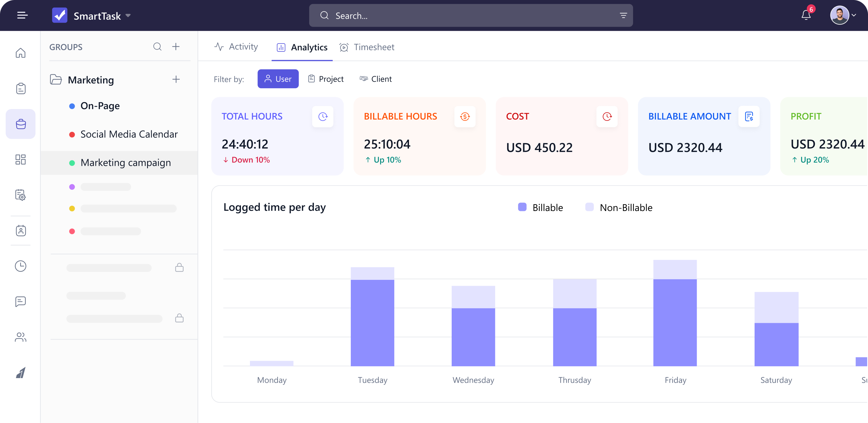This screenshot has height=423, width=868.
Task: Click the clock icon on Total Hours card
Action: pos(323,117)
